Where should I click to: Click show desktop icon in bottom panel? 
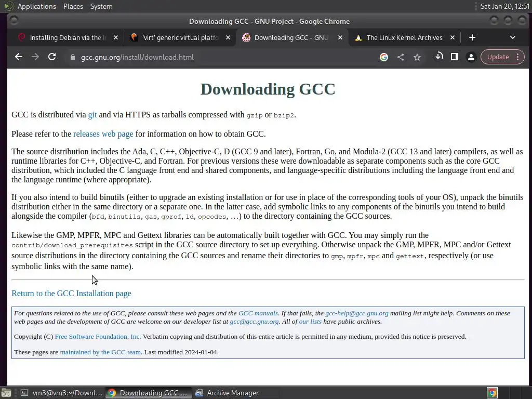(x=6, y=393)
